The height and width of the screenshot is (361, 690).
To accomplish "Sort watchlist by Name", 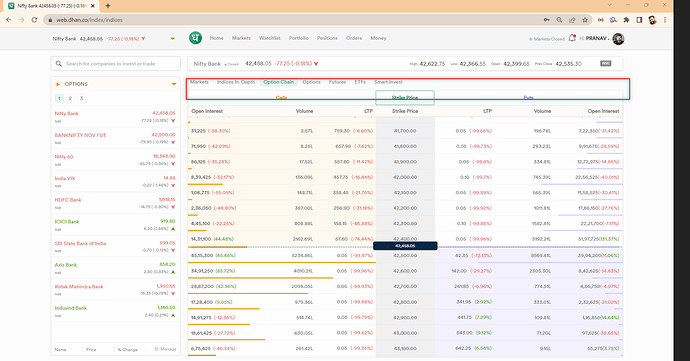I will tap(61, 350).
